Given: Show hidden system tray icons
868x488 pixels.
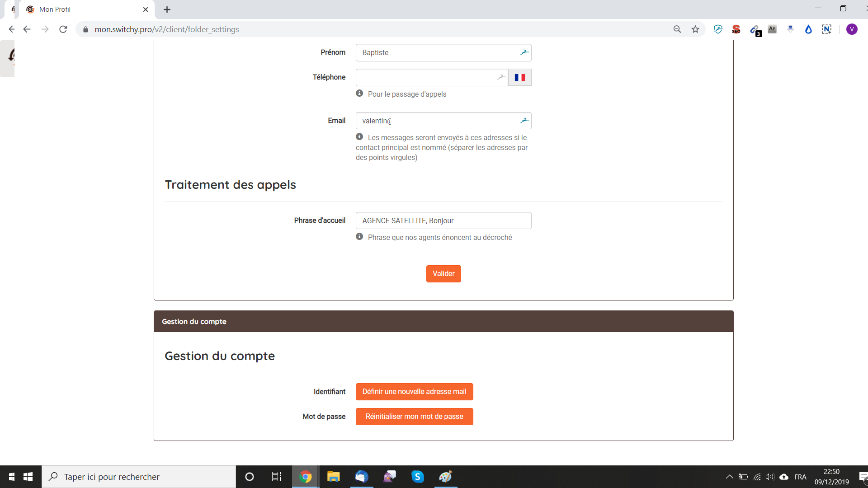Looking at the screenshot, I should pyautogui.click(x=729, y=477).
